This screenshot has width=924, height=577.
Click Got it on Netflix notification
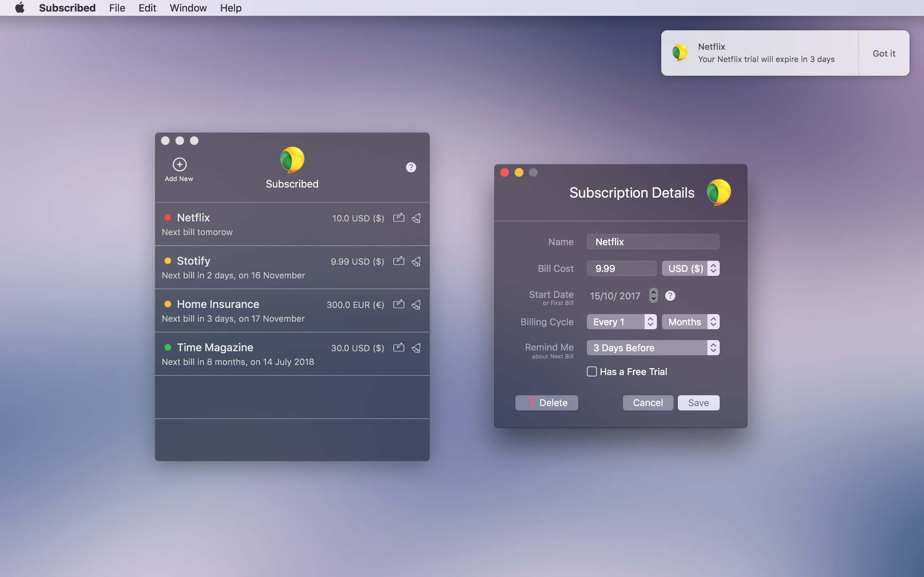coord(884,53)
